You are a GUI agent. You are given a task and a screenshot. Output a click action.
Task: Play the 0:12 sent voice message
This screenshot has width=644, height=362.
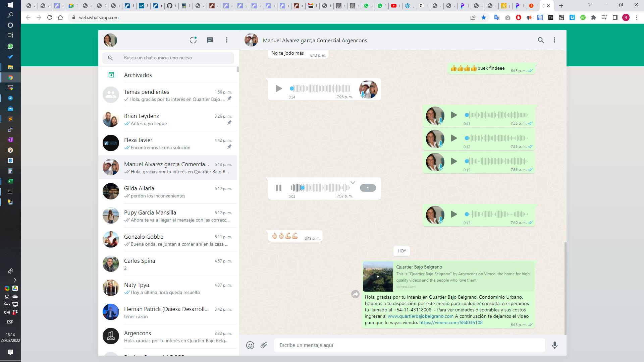click(x=454, y=138)
